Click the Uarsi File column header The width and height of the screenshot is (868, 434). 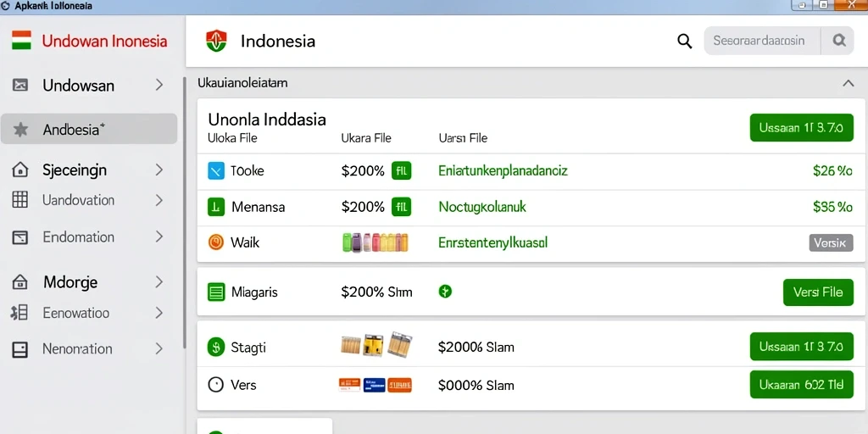pyautogui.click(x=463, y=138)
